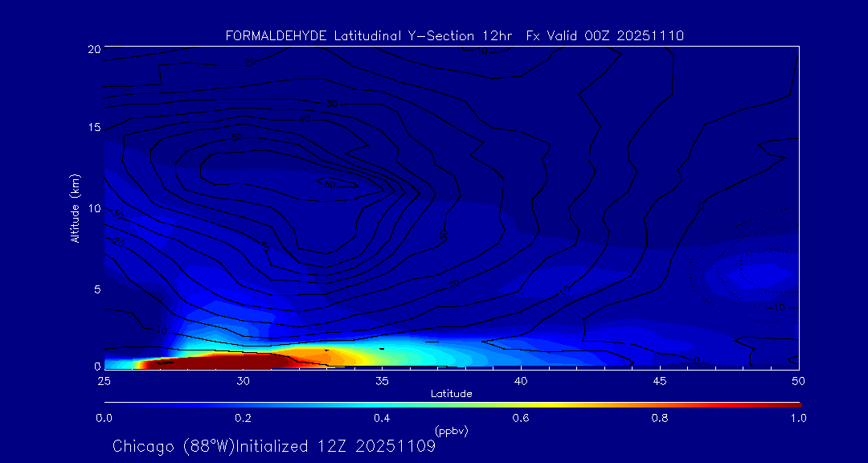The height and width of the screenshot is (463, 868).
Task: Click color bar tick label 0.4
Action: (x=382, y=418)
